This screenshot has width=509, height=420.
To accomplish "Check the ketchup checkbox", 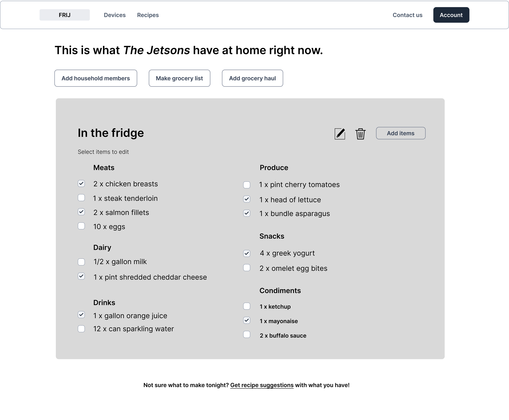I will [247, 306].
